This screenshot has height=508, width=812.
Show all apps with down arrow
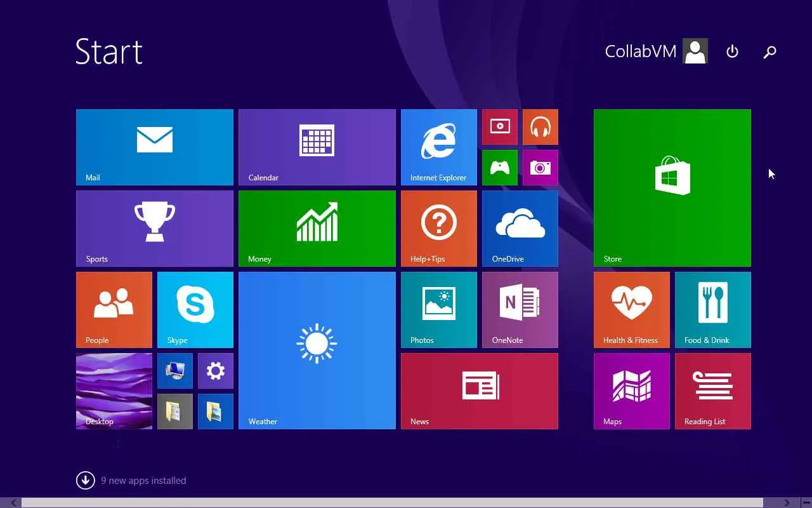tap(86, 481)
